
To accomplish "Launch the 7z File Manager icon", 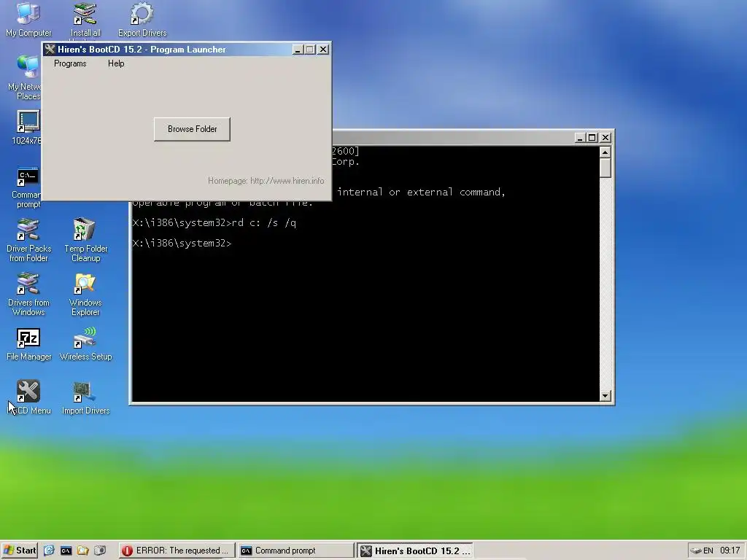I will (28, 344).
